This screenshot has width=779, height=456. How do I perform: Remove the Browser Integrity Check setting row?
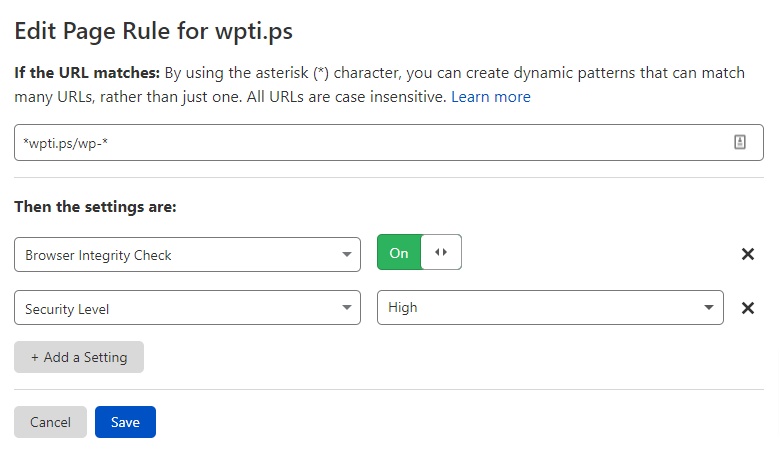(748, 254)
